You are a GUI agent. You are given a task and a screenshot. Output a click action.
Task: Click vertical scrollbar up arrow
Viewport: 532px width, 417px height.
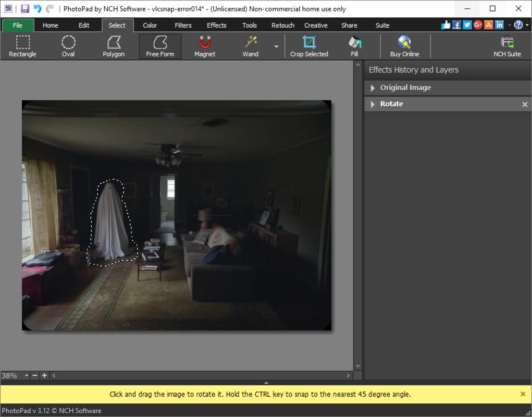357,65
